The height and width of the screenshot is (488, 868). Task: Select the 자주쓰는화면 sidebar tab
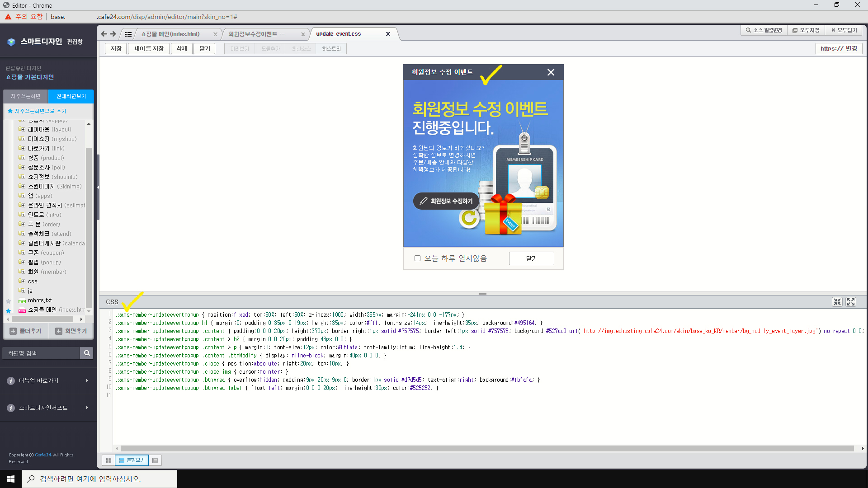point(26,96)
